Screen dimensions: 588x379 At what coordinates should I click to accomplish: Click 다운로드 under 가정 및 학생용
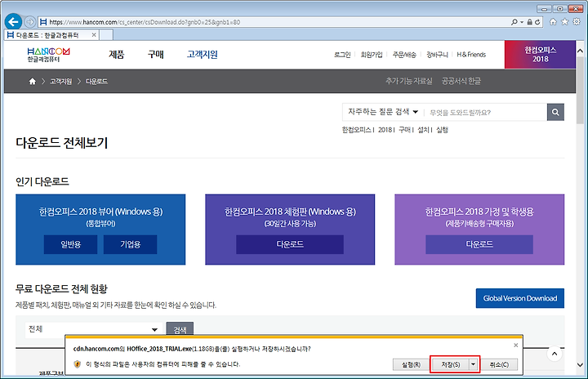click(479, 244)
